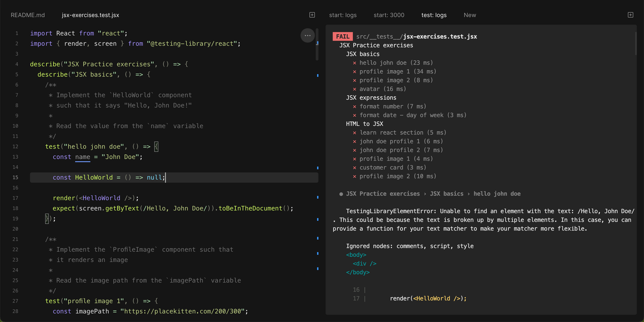Open a new editor pane with the plus icon
Image resolution: width=644 pixels, height=322 pixels.
click(311, 15)
